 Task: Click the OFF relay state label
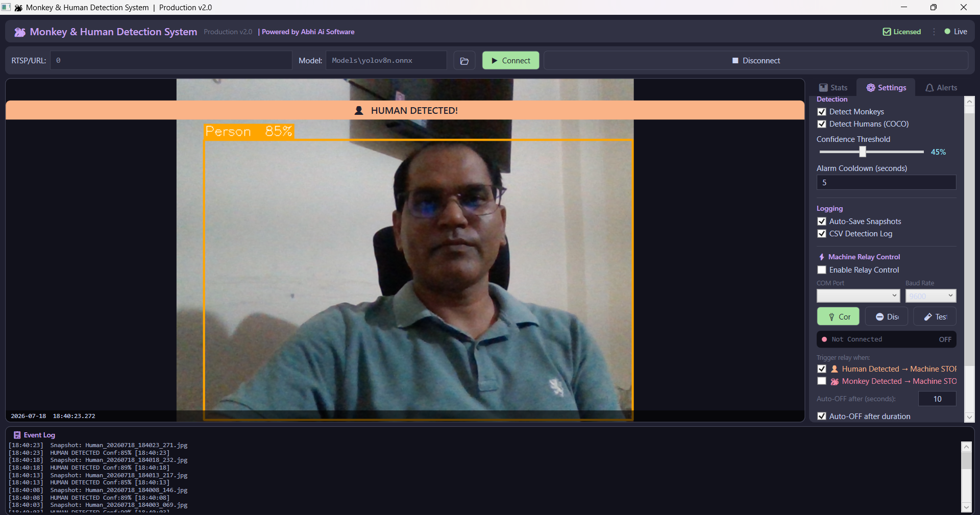point(945,339)
